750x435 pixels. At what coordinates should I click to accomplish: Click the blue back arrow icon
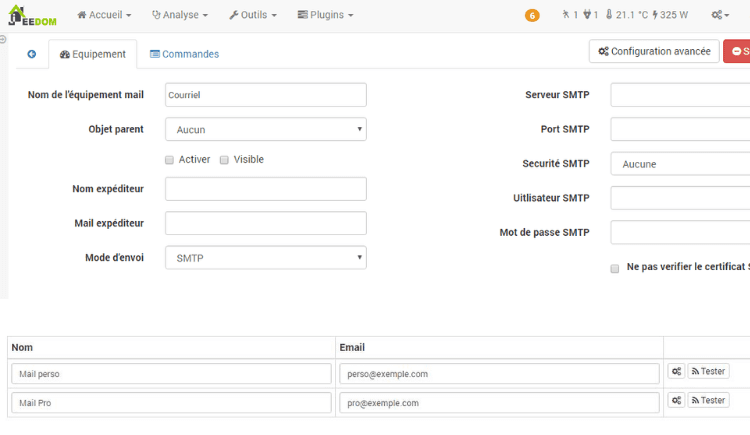pyautogui.click(x=32, y=54)
